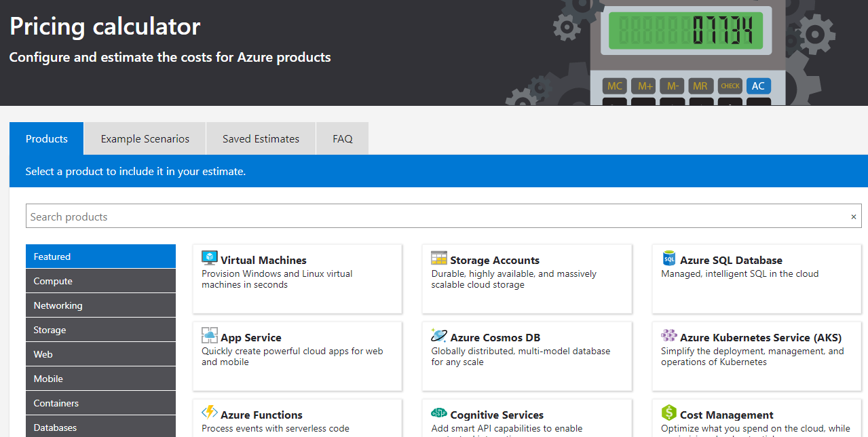868x437 pixels.
Task: Click 'Managed, intelligent SQL in the cloud' text
Action: click(740, 273)
